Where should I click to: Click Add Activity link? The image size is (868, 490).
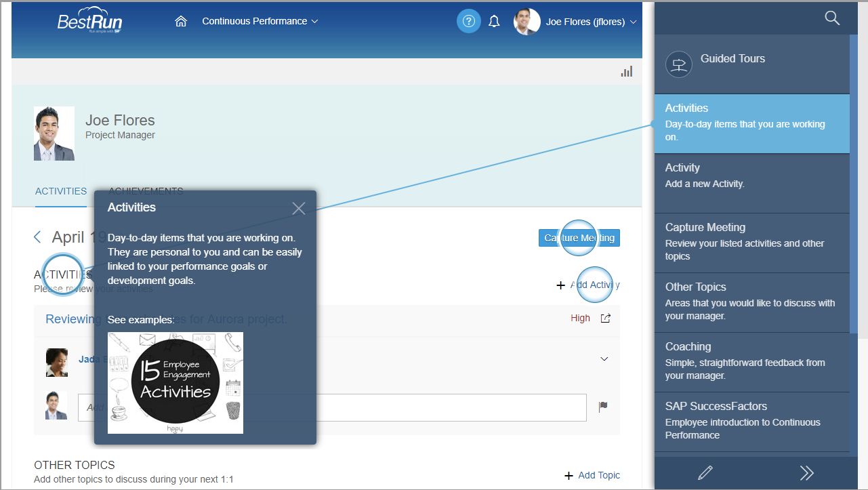point(587,285)
